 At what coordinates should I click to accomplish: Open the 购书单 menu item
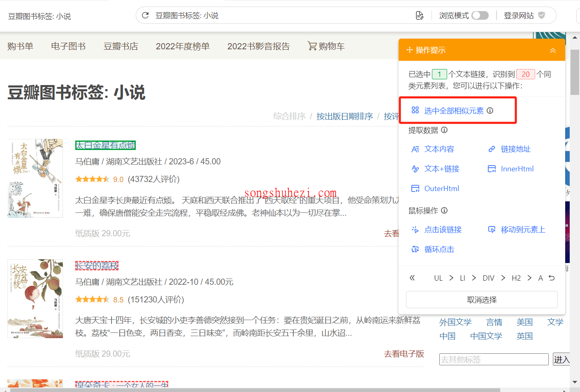click(20, 46)
